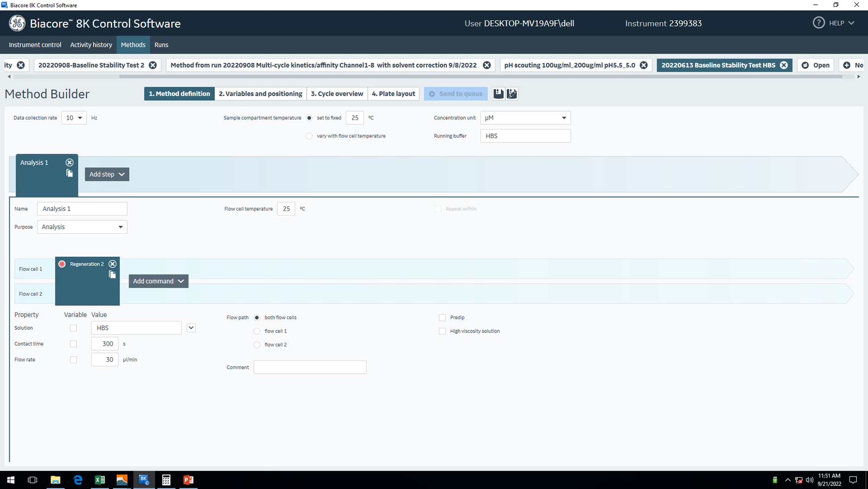868x489 pixels.
Task: Delete the Regeneration 2 command
Action: tap(112, 264)
